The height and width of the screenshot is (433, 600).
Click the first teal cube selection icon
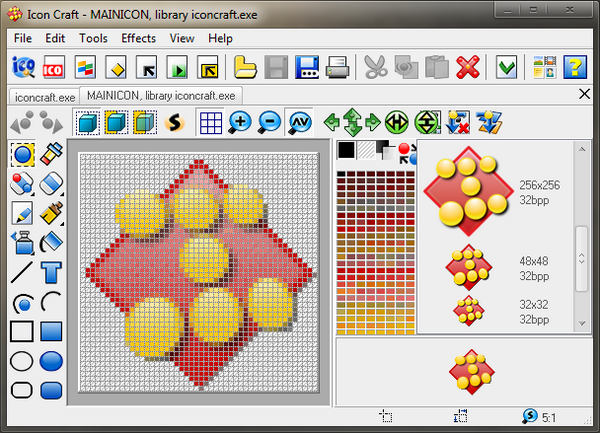[x=88, y=122]
